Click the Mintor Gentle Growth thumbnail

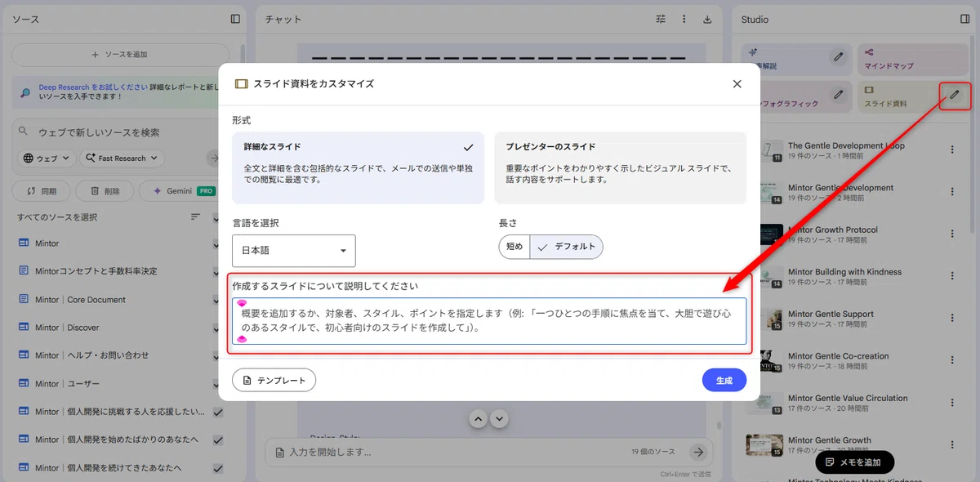point(764,445)
